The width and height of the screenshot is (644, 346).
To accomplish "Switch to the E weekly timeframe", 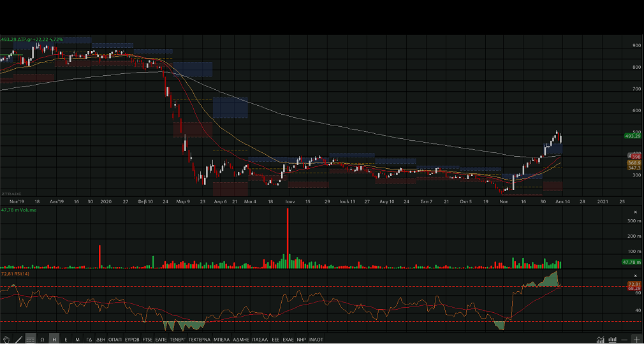I will click(x=66, y=340).
